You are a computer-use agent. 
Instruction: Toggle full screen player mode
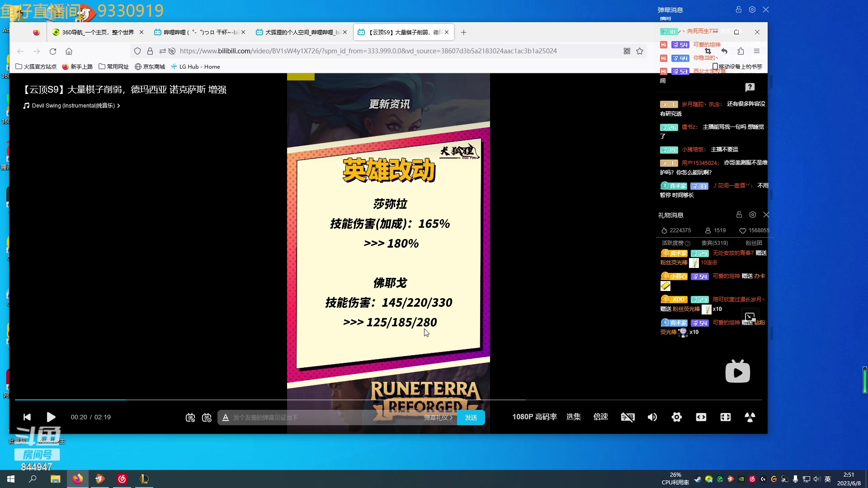[x=750, y=417]
